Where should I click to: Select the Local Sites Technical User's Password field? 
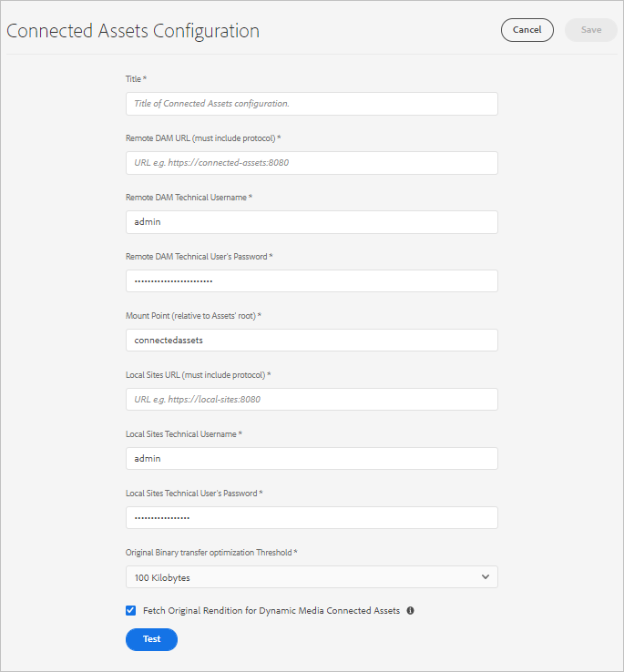point(312,518)
